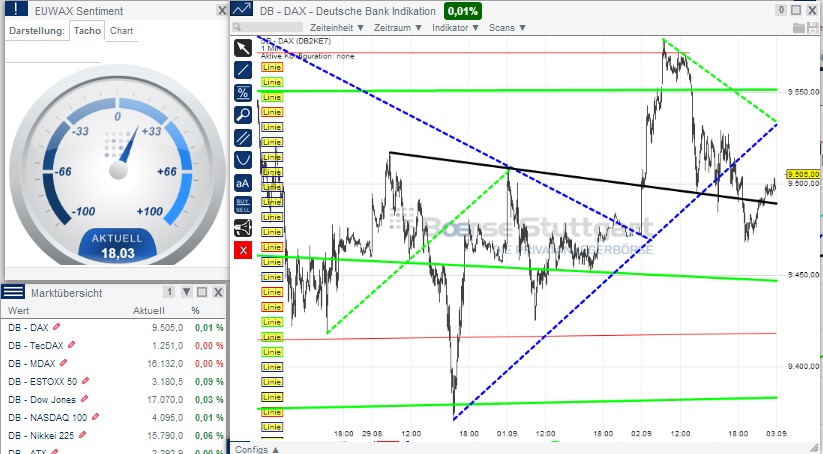Click the floppy disk save icon
Screen dimensions: 823x454
tap(813, 28)
